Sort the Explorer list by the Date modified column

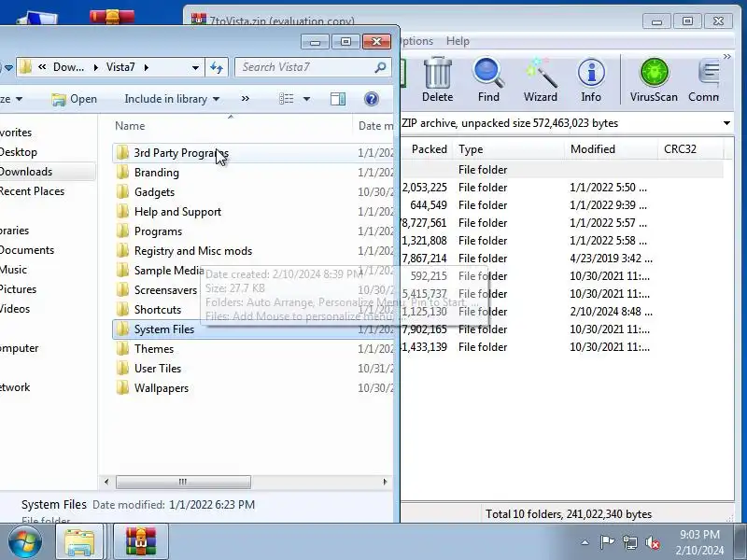[x=375, y=126]
